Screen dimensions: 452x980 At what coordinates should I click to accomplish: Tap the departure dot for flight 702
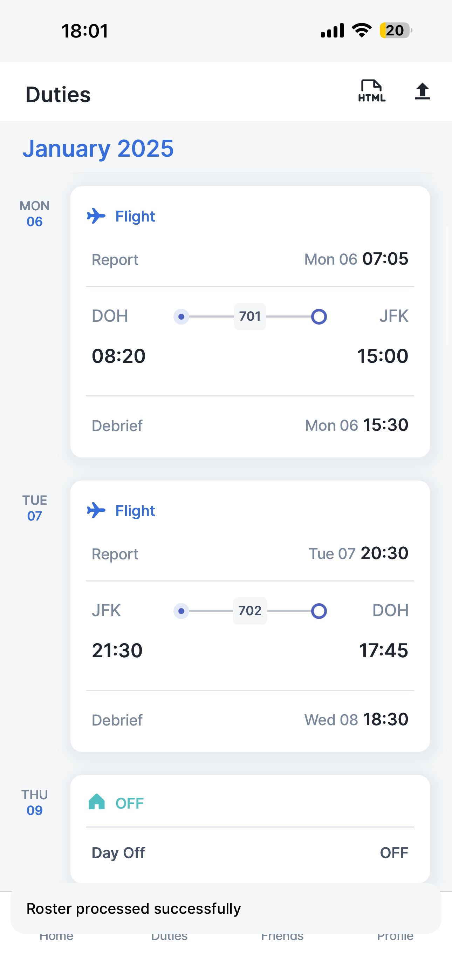181,611
